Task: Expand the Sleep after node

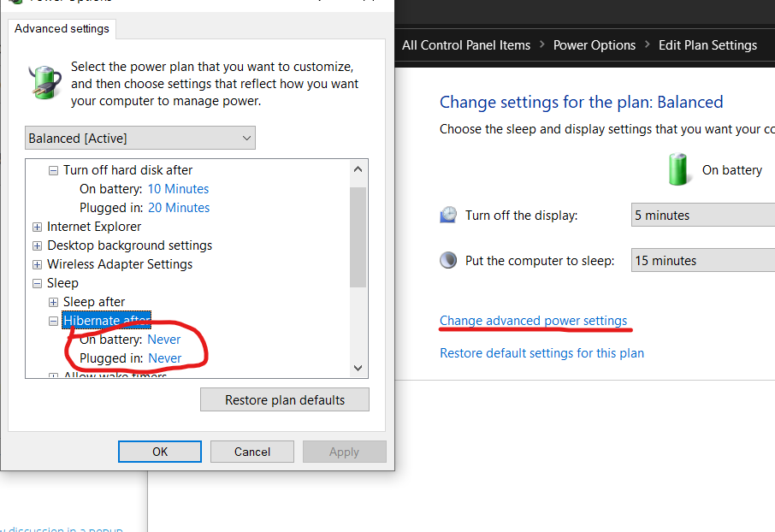Action: [x=54, y=302]
